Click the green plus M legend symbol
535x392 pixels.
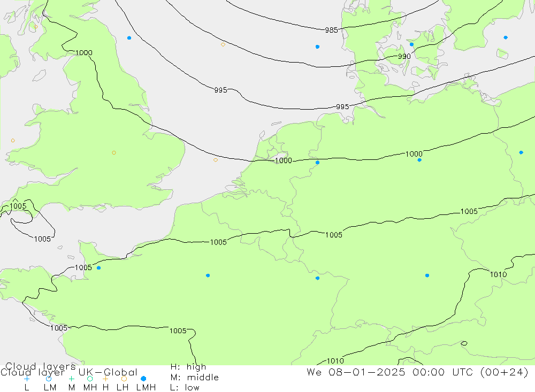point(71,379)
